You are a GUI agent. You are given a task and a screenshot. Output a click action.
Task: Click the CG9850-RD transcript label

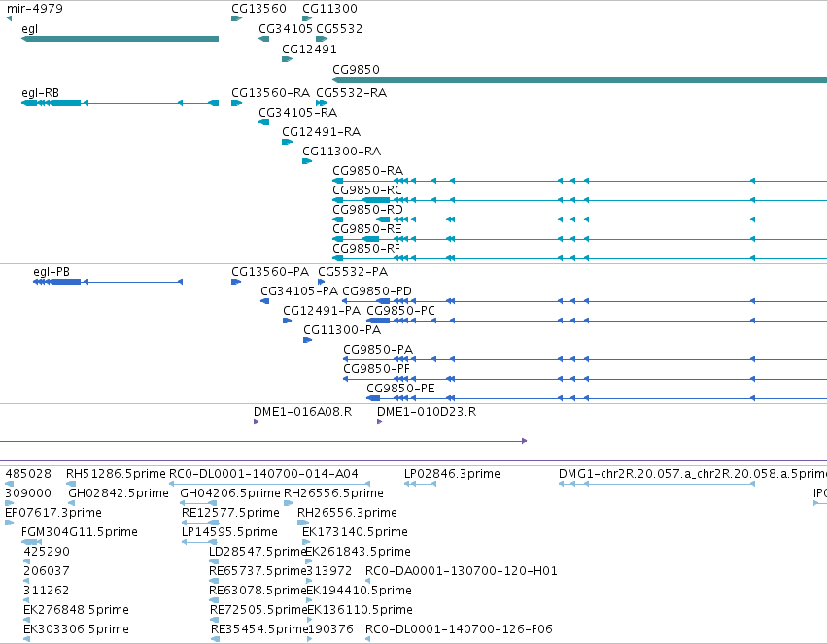(x=367, y=210)
